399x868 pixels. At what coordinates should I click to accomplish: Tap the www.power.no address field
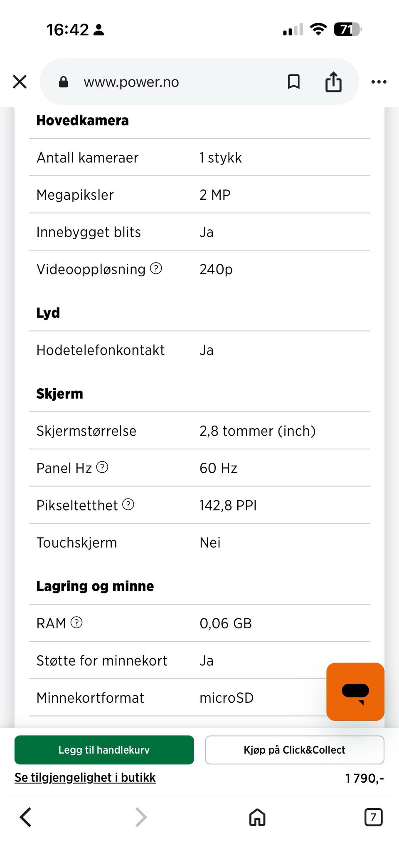click(131, 82)
